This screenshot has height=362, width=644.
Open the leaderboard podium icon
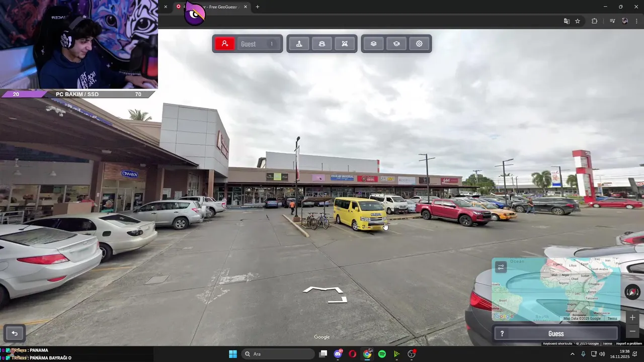coord(299,44)
